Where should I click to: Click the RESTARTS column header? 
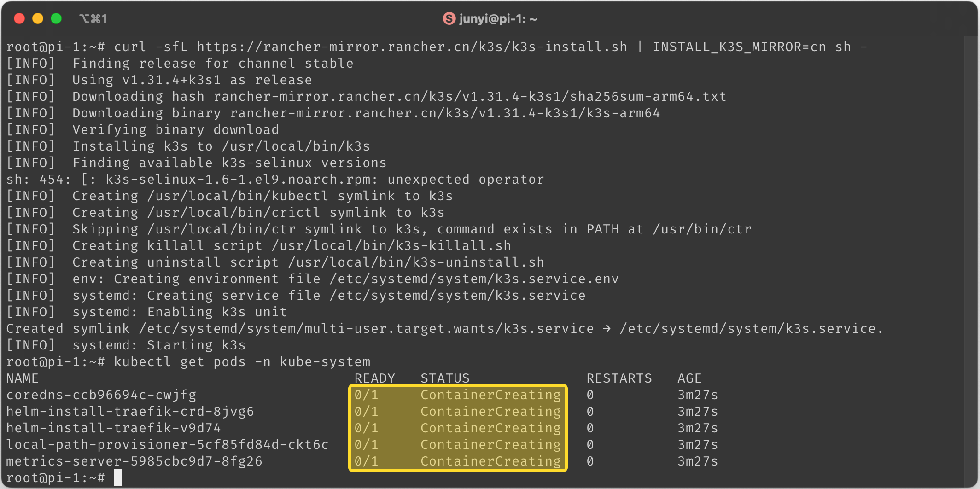coord(619,378)
